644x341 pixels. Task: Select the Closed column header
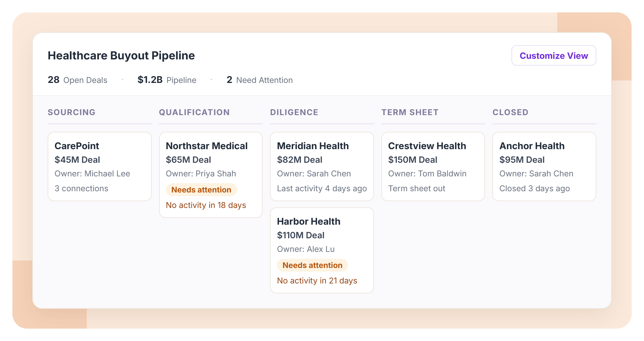511,112
